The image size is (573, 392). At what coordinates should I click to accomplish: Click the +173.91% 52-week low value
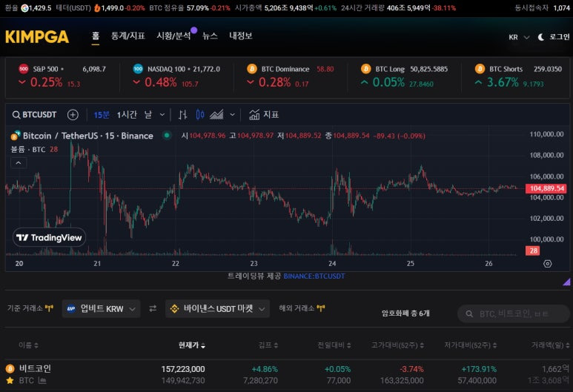(x=479, y=369)
